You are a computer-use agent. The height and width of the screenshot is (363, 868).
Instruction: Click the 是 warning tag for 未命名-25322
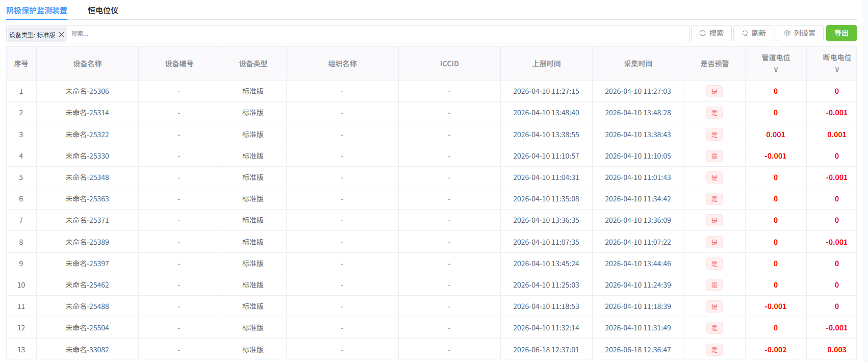[x=714, y=135]
